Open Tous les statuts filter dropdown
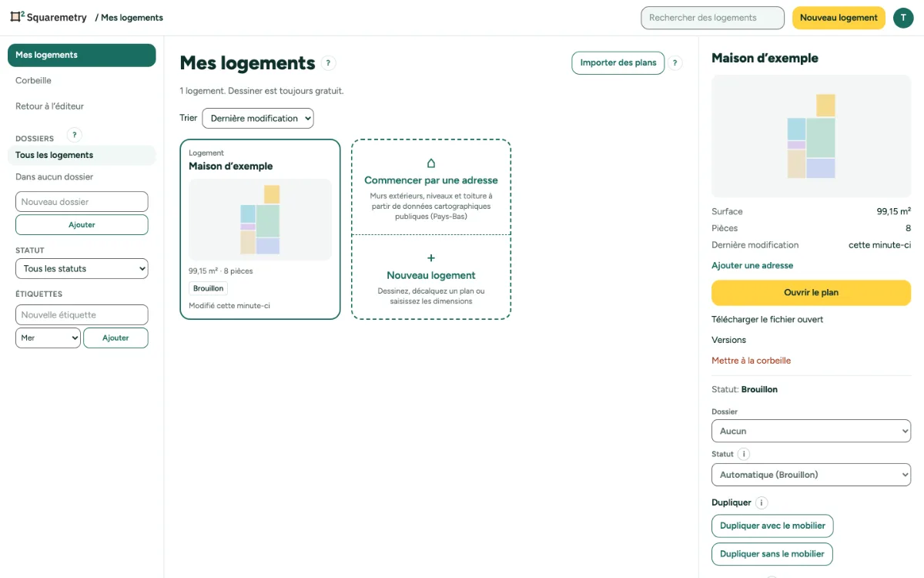Screen dimensions: 924x578 coord(82,269)
